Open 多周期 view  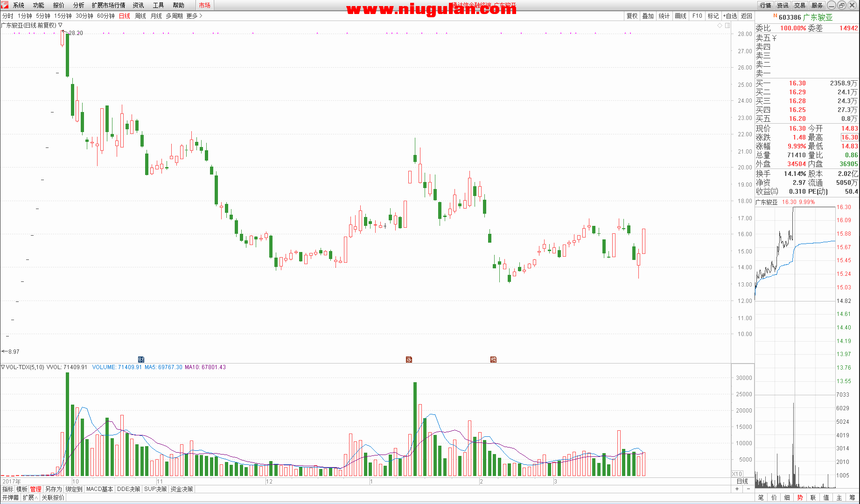(175, 16)
